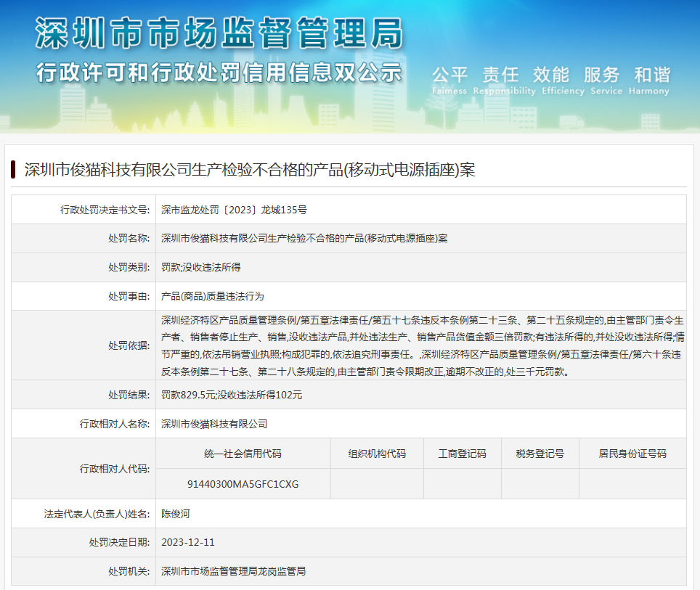Click the slogan word 服务 Service
Screen dimensions: 700x590
click(606, 81)
